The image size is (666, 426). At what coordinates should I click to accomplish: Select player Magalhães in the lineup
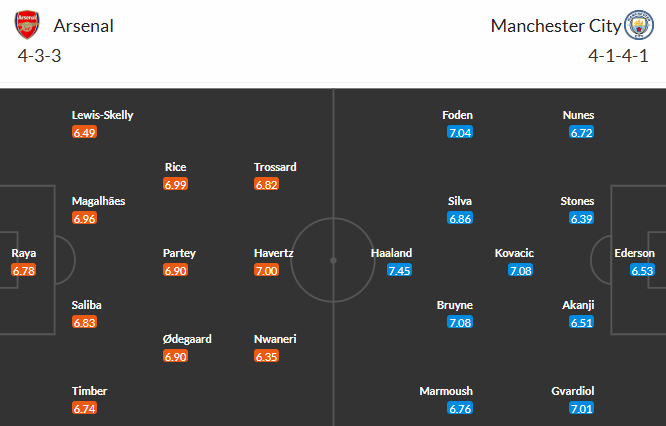click(x=98, y=201)
